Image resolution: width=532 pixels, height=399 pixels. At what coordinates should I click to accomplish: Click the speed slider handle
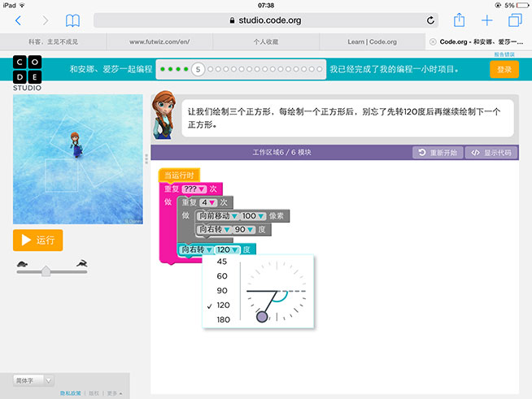[46, 271]
